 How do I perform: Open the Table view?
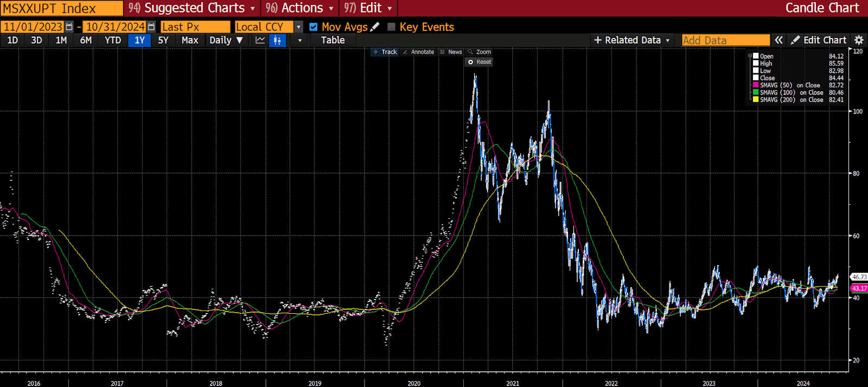pos(333,40)
